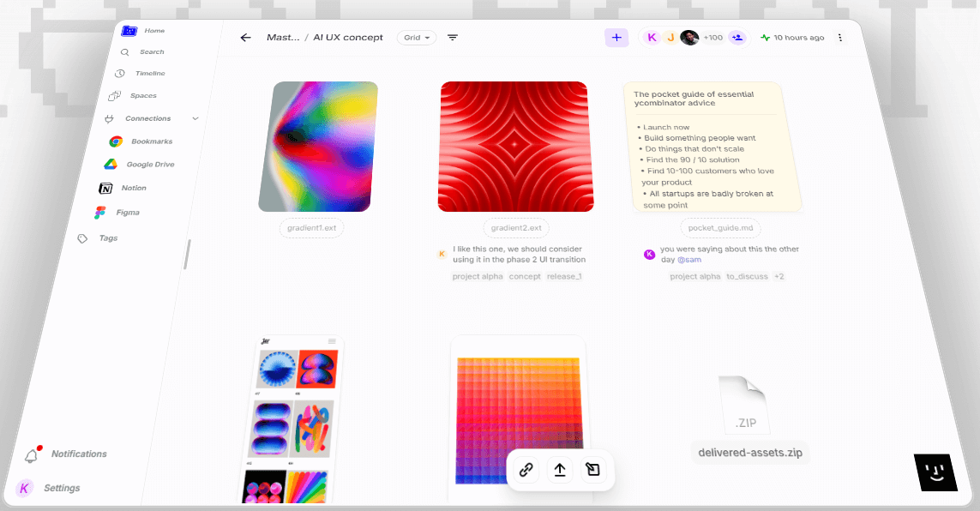Click the add collaborator icon in the header
The image size is (980, 511).
(x=737, y=37)
